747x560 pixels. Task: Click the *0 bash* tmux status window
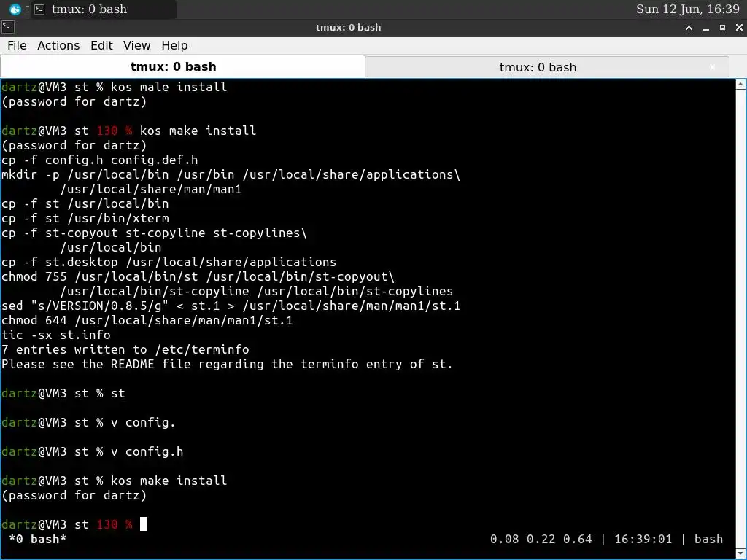[x=38, y=539]
